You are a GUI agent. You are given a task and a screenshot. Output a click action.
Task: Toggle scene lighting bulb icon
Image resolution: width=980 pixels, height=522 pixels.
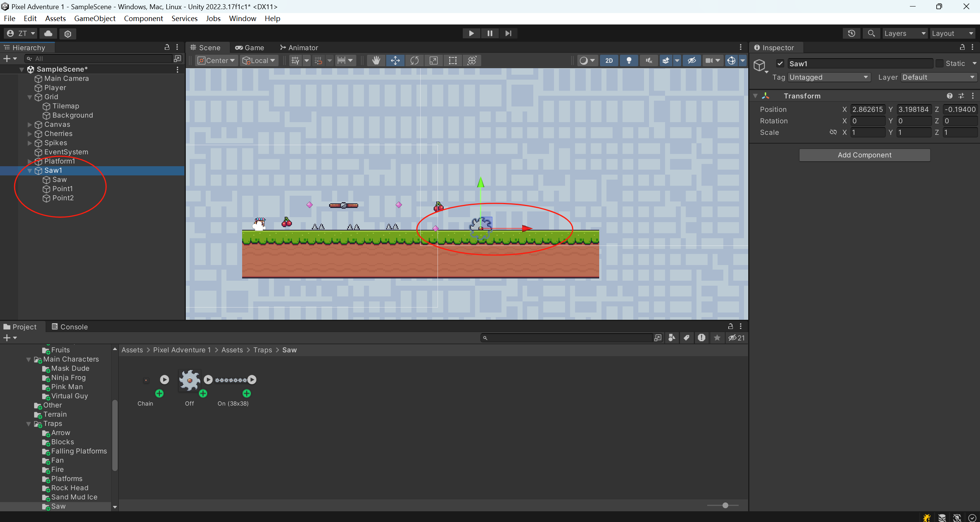(x=629, y=61)
